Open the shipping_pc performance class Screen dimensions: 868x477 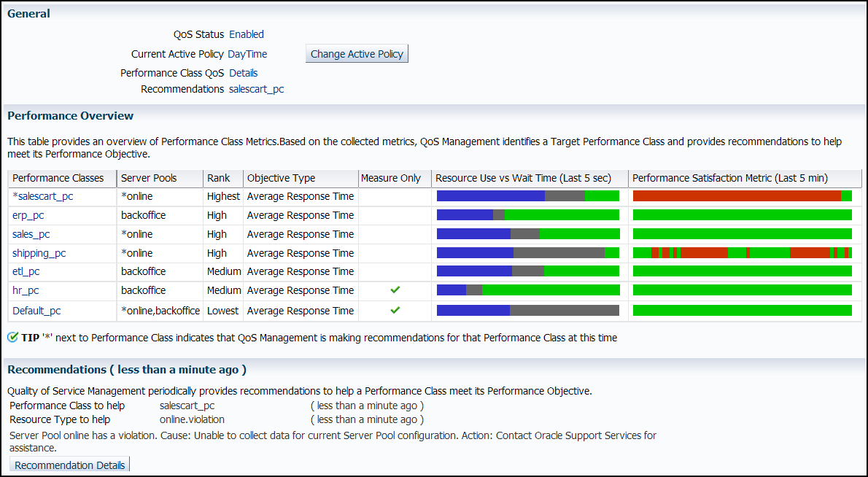click(x=39, y=253)
